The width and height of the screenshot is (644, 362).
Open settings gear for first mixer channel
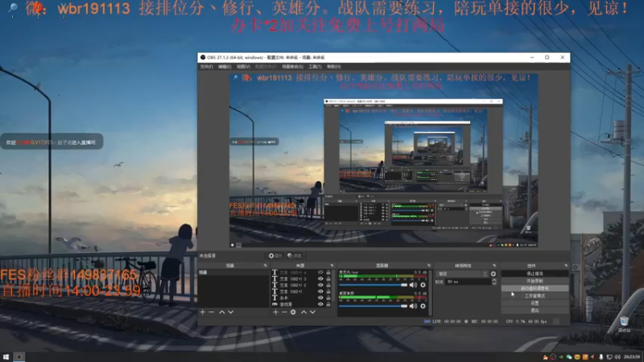click(x=423, y=285)
